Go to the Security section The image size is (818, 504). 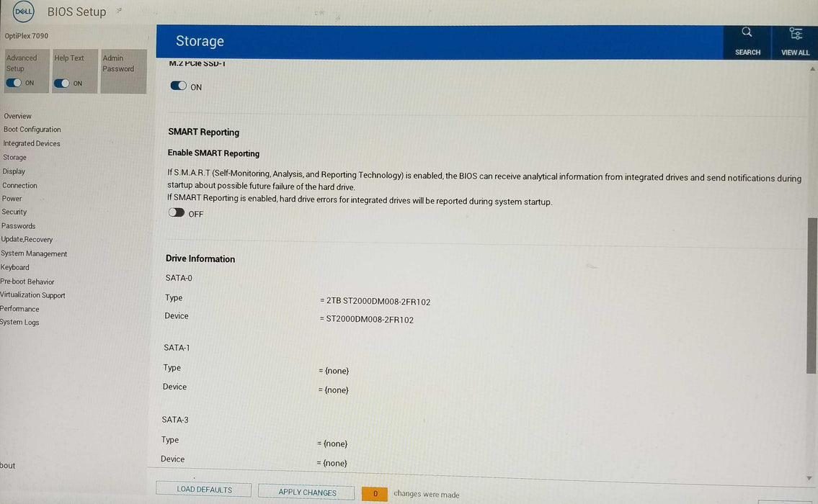[x=14, y=212]
